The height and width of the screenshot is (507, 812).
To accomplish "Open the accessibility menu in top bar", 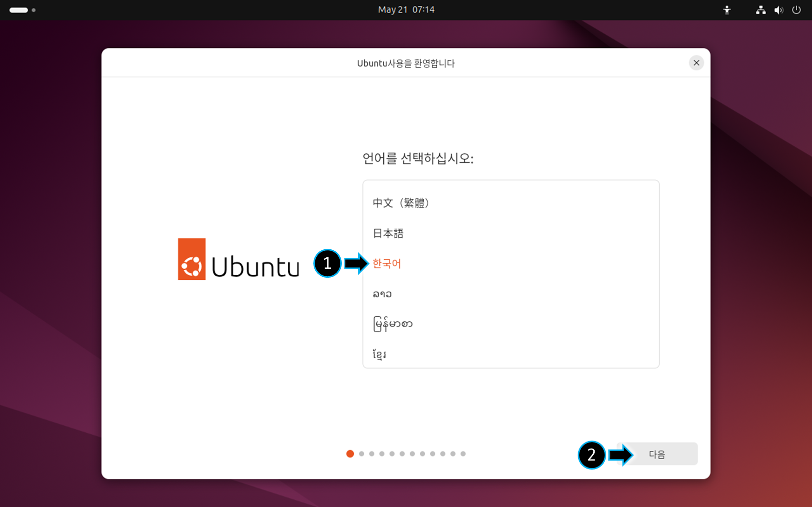I will [727, 10].
